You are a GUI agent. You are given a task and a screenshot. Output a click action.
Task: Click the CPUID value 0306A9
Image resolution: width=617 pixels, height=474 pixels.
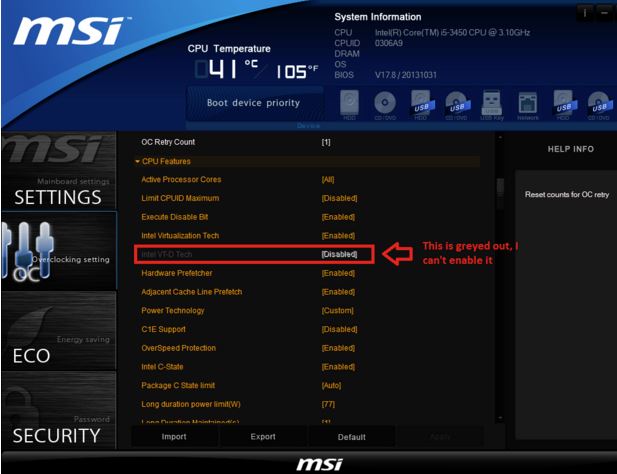pos(388,43)
